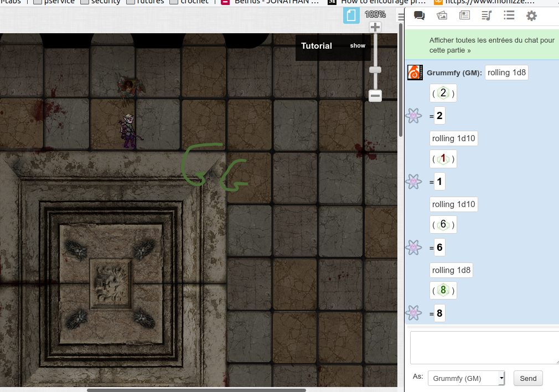Screen dimensions: 559x392
Task: Switch to the Collection list tab
Action: [509, 16]
